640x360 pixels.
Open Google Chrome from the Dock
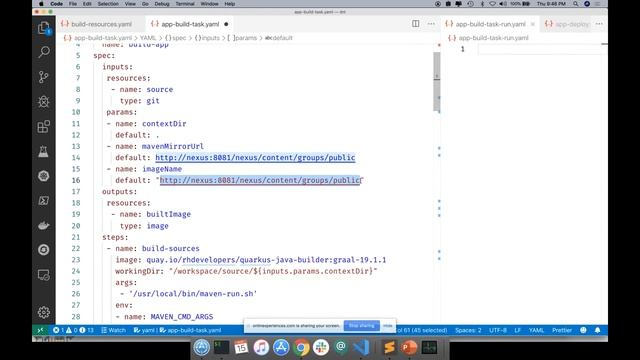tap(301, 347)
